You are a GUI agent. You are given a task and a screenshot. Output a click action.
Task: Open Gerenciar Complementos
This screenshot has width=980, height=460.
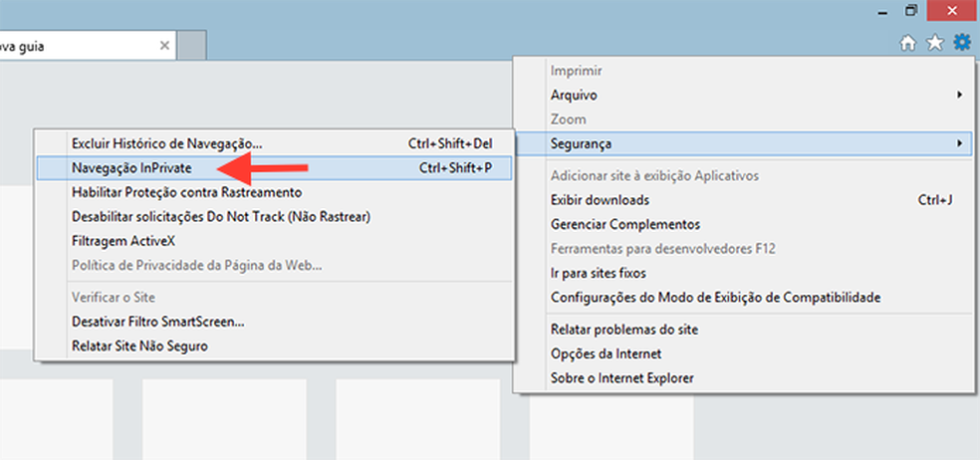[x=743, y=224]
